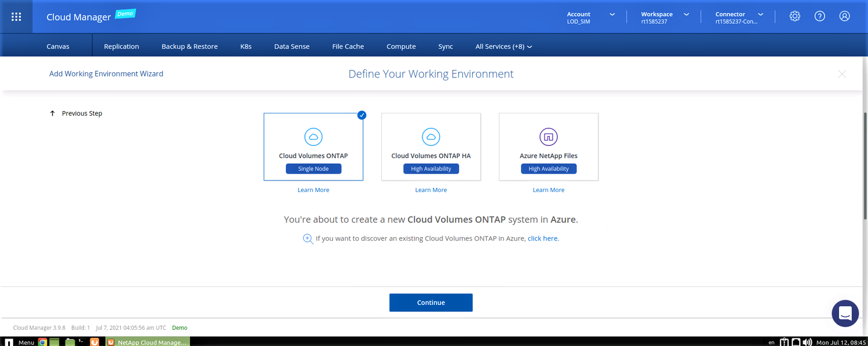The height and width of the screenshot is (346, 868).
Task: Click the Add Working Environment Wizard title
Action: pyautogui.click(x=106, y=73)
